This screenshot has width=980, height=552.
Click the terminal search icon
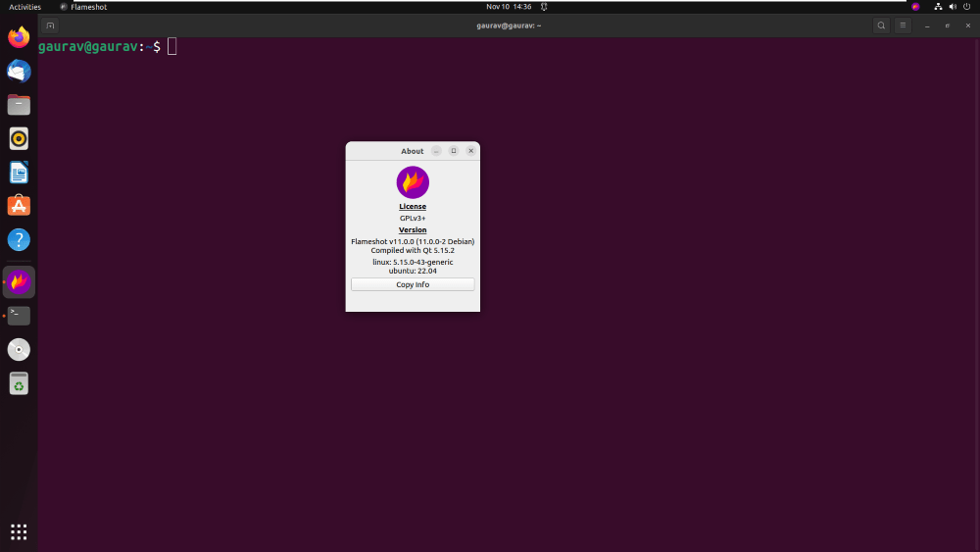click(x=881, y=25)
